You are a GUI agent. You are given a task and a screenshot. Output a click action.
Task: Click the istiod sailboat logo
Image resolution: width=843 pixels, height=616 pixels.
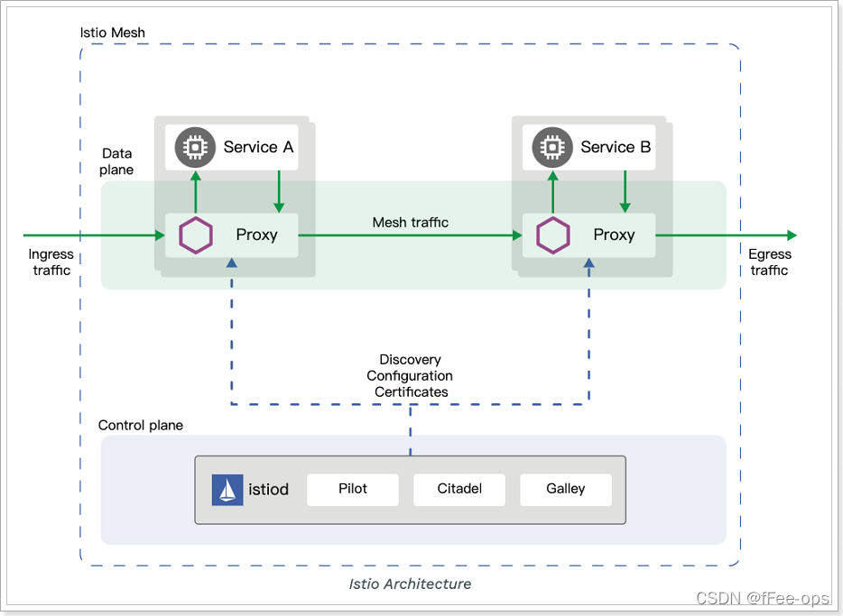[x=227, y=490]
